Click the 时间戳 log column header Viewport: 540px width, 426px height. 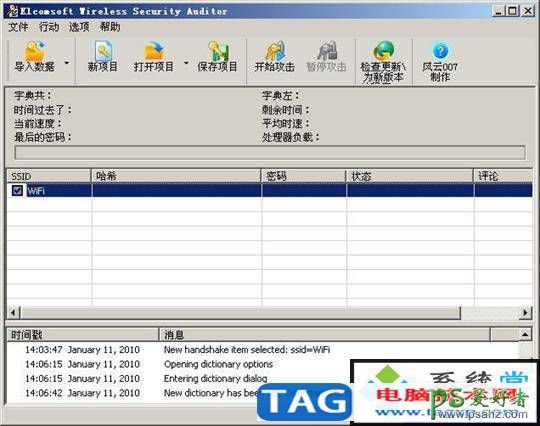(83, 334)
